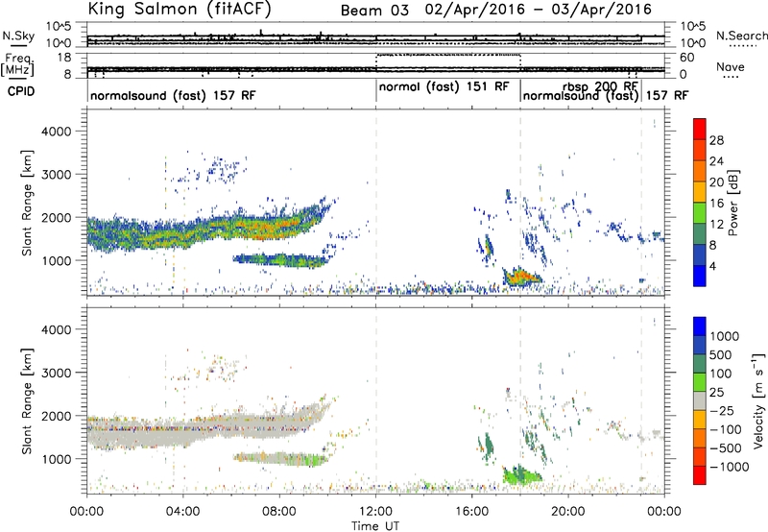768x532 pixels.
Task: Click the '500' value on Velocity scale
Action: (721, 355)
